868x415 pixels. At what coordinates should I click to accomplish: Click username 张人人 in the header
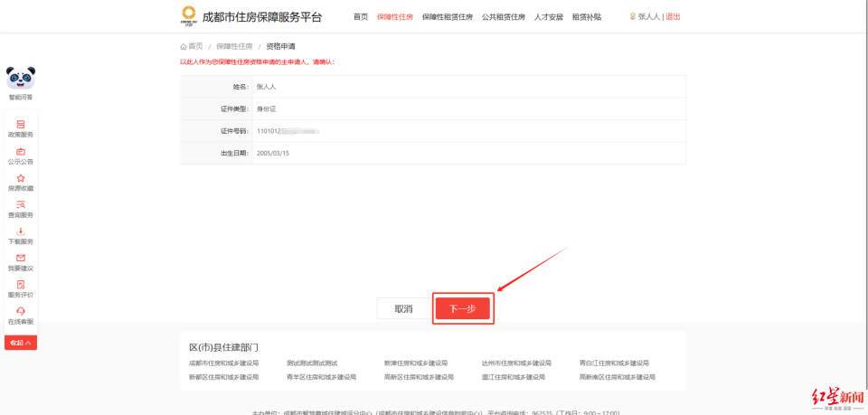click(649, 17)
